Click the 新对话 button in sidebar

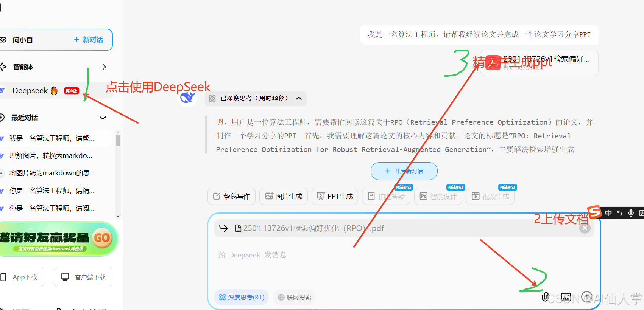[89, 40]
